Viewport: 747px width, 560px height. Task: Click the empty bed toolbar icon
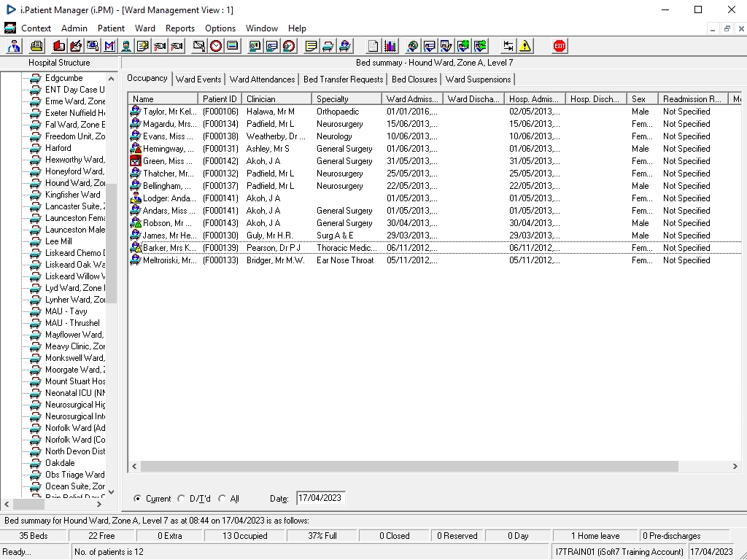[x=328, y=46]
